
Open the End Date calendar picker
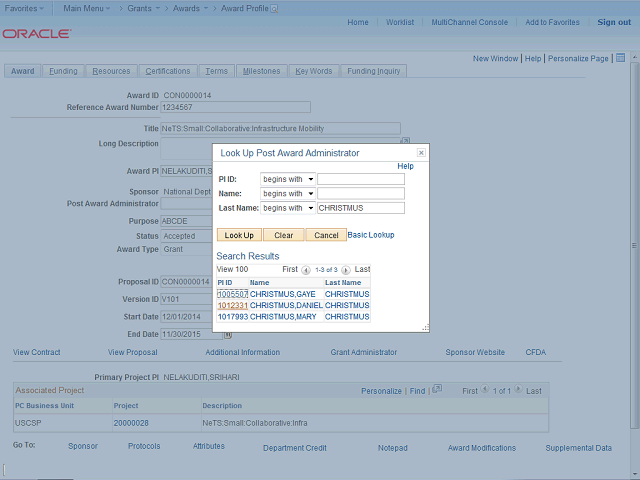tap(228, 334)
